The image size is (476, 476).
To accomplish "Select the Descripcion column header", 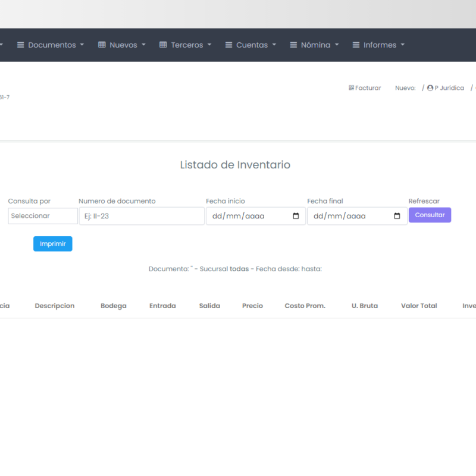I will point(55,306).
